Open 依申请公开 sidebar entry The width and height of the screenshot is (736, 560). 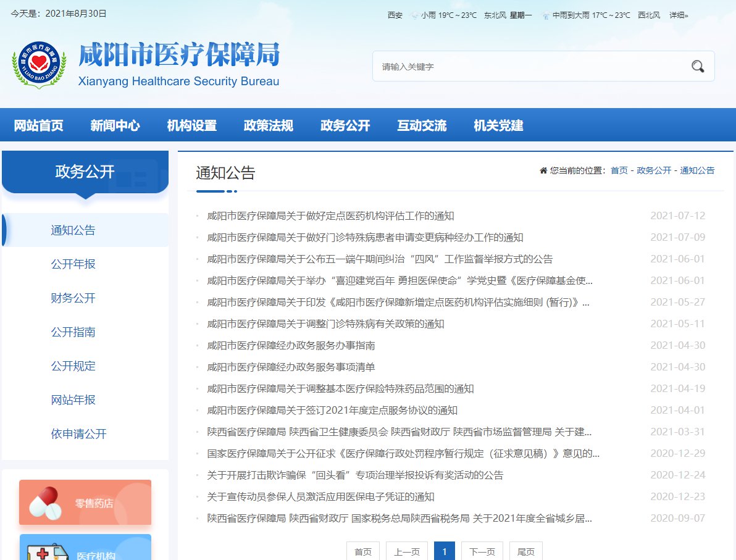78,434
